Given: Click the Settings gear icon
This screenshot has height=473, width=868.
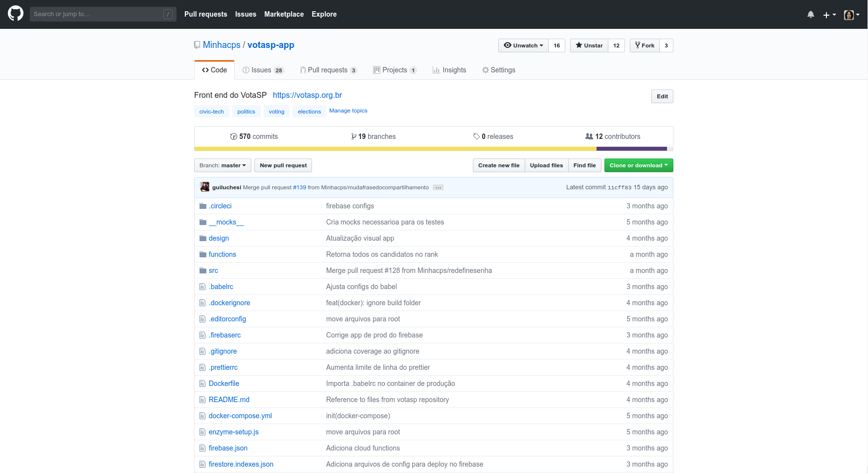Looking at the screenshot, I should [x=486, y=70].
